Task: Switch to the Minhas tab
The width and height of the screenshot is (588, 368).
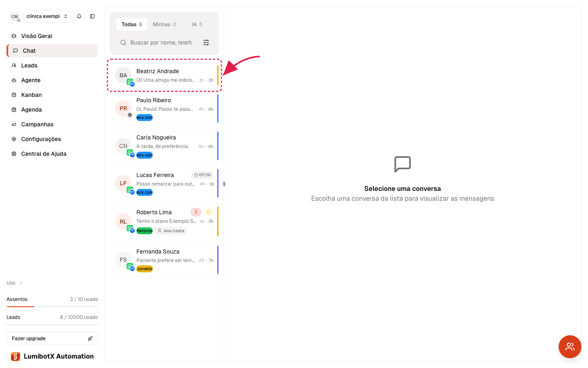Action: (165, 25)
